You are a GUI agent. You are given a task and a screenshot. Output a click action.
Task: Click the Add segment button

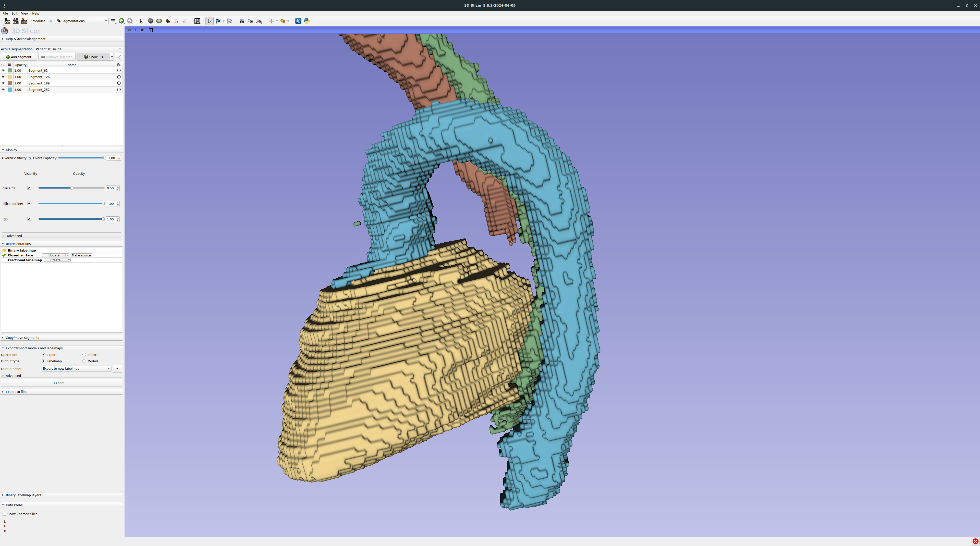click(19, 57)
